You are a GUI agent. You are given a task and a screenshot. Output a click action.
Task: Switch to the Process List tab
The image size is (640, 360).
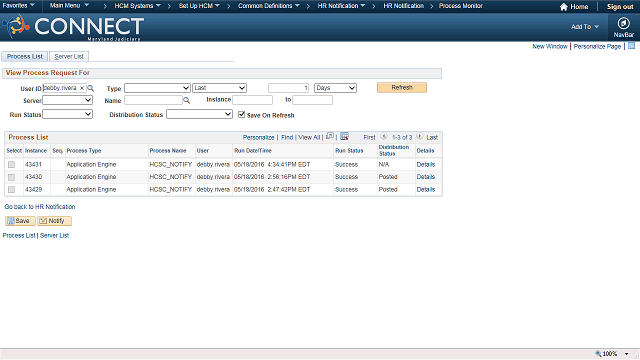(25, 56)
